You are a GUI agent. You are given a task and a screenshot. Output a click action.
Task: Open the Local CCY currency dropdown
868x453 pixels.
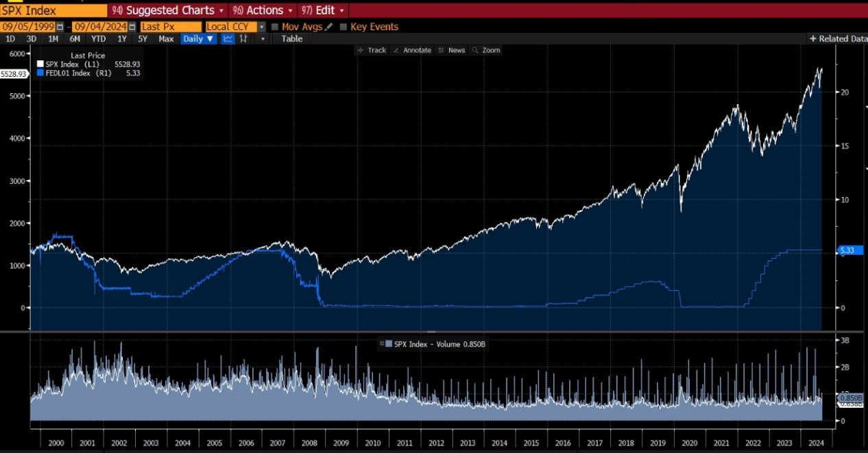coord(261,27)
